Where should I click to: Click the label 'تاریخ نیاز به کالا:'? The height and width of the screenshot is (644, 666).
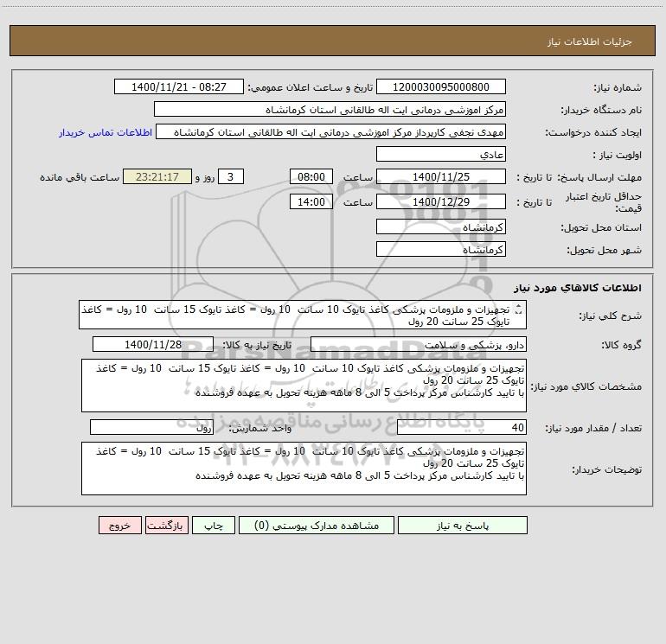click(257, 345)
